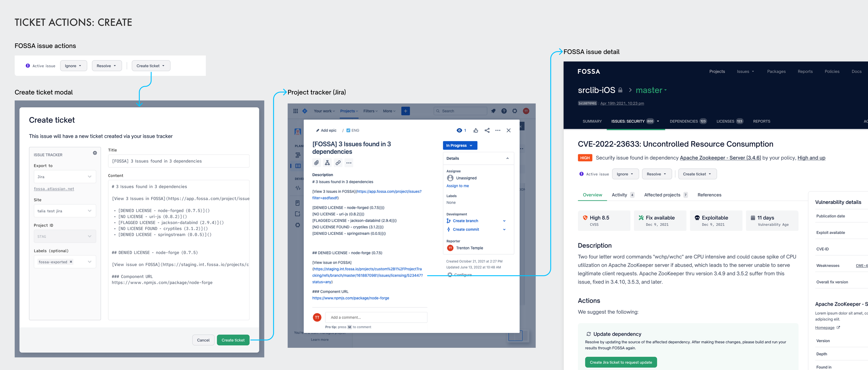Open the Site talia test jira dropdown
868x370 pixels.
pyautogui.click(x=65, y=211)
